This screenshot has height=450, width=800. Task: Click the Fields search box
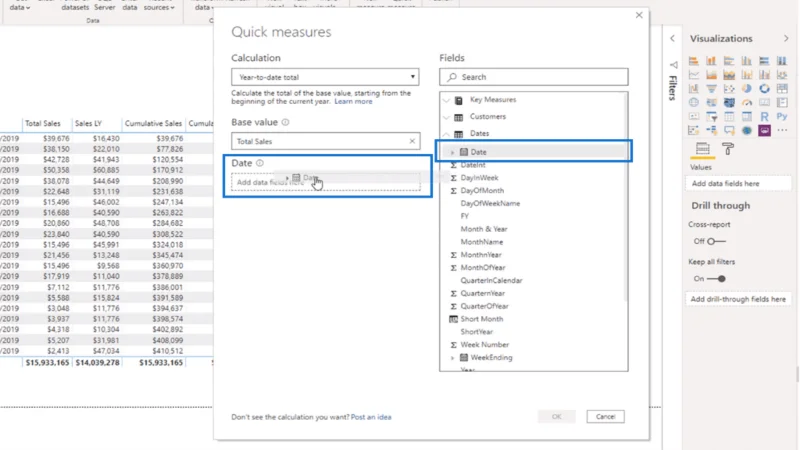[x=534, y=77]
